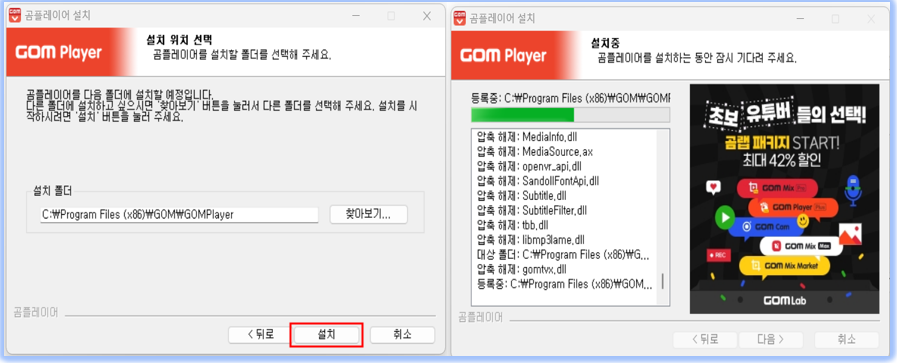Click 취소 in the right installer
This screenshot has width=897, height=363.
[846, 340]
